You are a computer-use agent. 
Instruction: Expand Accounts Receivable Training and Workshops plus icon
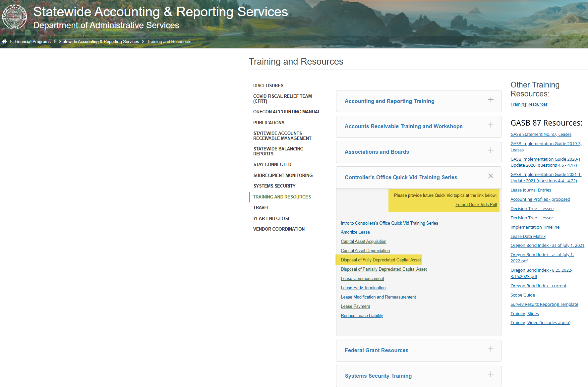(x=491, y=125)
